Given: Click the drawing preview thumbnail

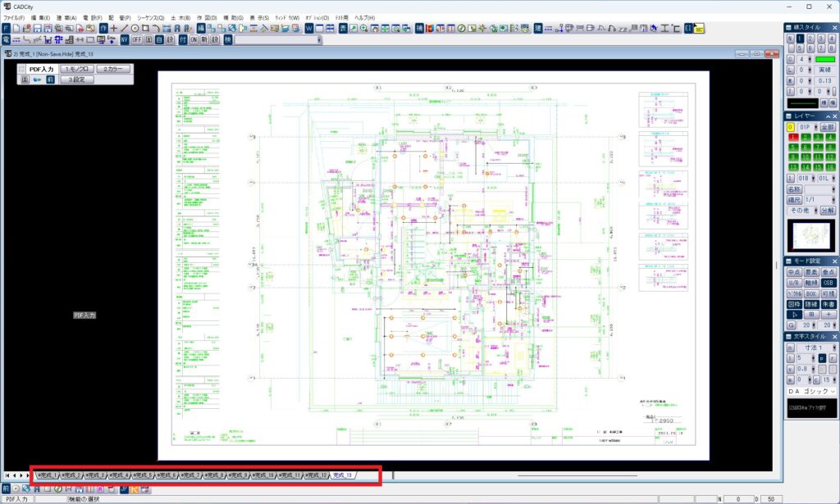Looking at the screenshot, I should [x=810, y=235].
